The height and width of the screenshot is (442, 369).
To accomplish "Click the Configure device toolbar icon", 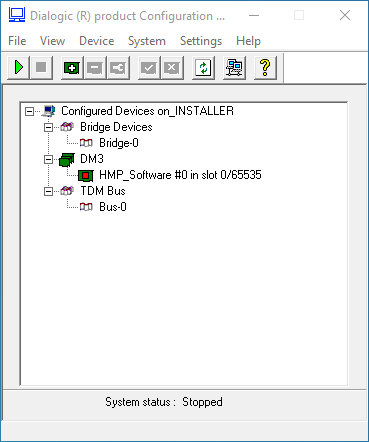I will (118, 68).
